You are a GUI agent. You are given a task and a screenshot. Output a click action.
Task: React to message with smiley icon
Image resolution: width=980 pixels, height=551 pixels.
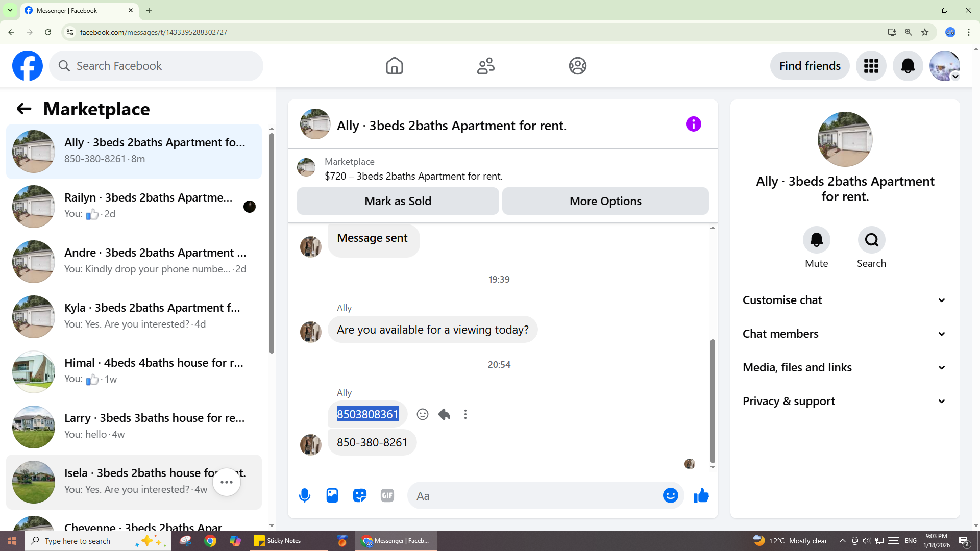click(422, 414)
